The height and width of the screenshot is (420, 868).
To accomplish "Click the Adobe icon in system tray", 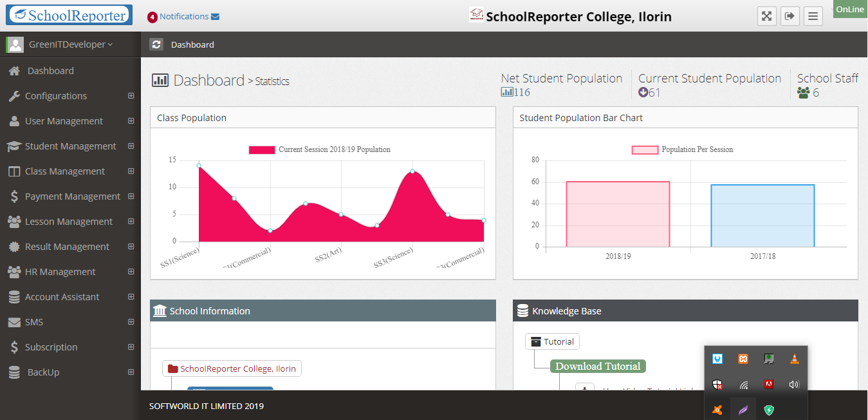I will [768, 385].
